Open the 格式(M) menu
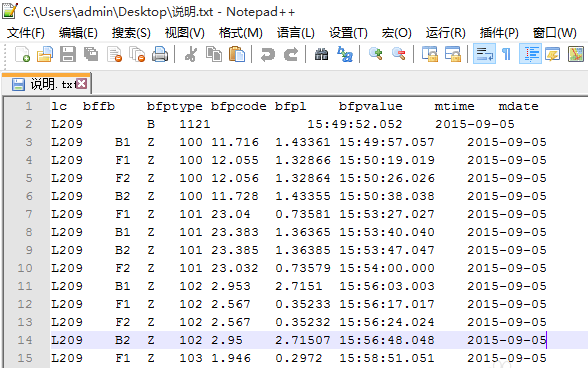588x368 pixels. (x=240, y=33)
